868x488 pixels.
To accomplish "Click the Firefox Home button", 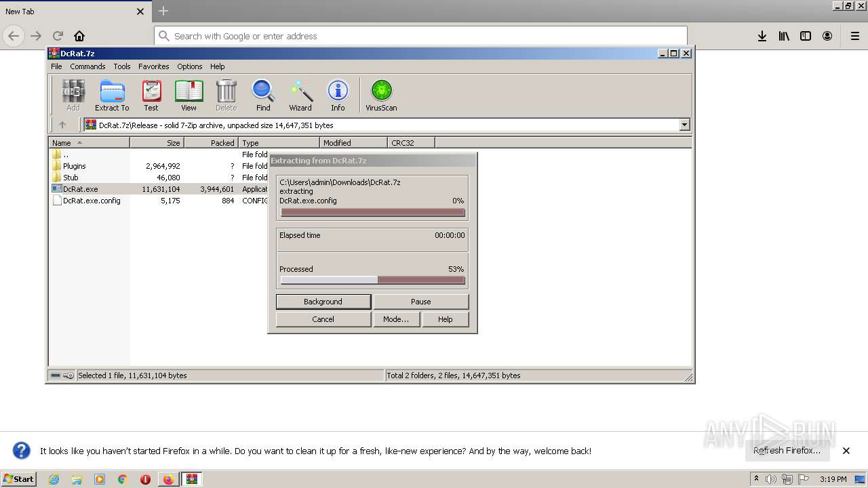I will coord(79,36).
